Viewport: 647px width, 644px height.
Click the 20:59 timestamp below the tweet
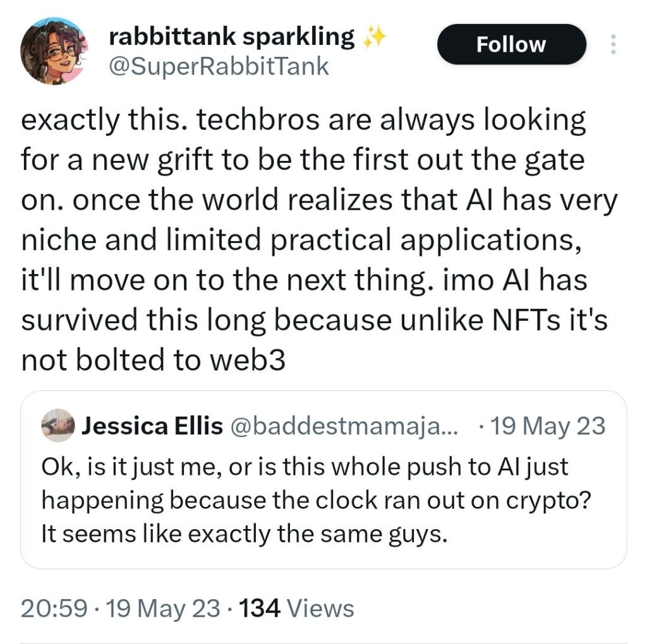pos(54,609)
